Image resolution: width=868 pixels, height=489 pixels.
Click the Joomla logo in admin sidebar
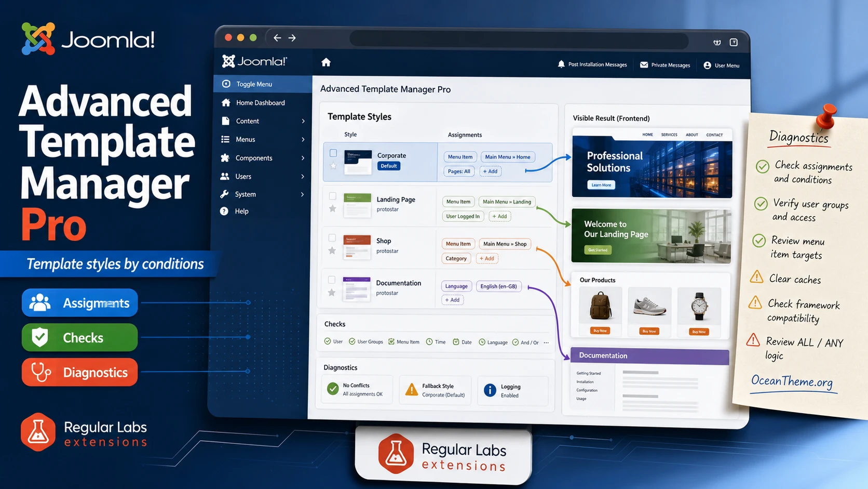pos(254,61)
